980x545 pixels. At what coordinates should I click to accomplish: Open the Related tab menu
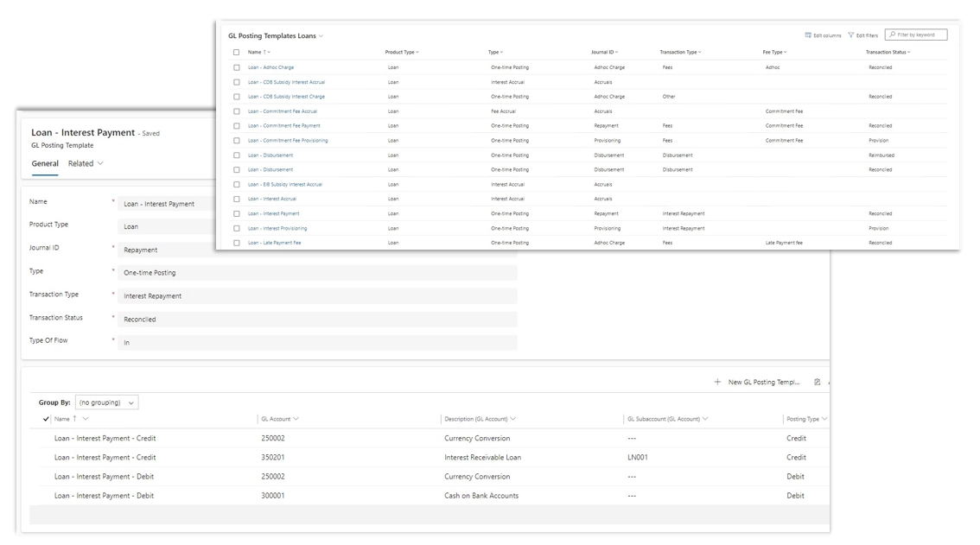point(86,164)
